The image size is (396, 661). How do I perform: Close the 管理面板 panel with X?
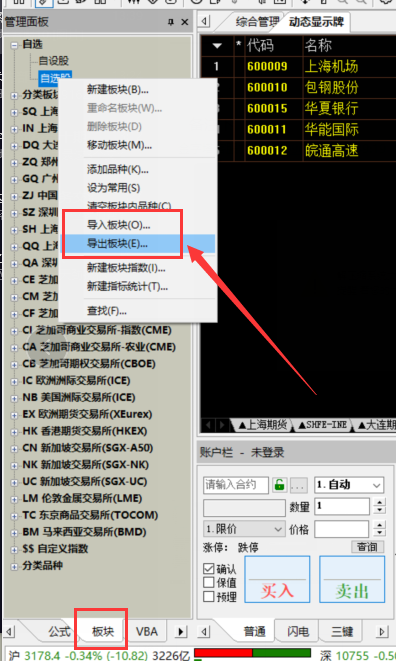[x=185, y=22]
